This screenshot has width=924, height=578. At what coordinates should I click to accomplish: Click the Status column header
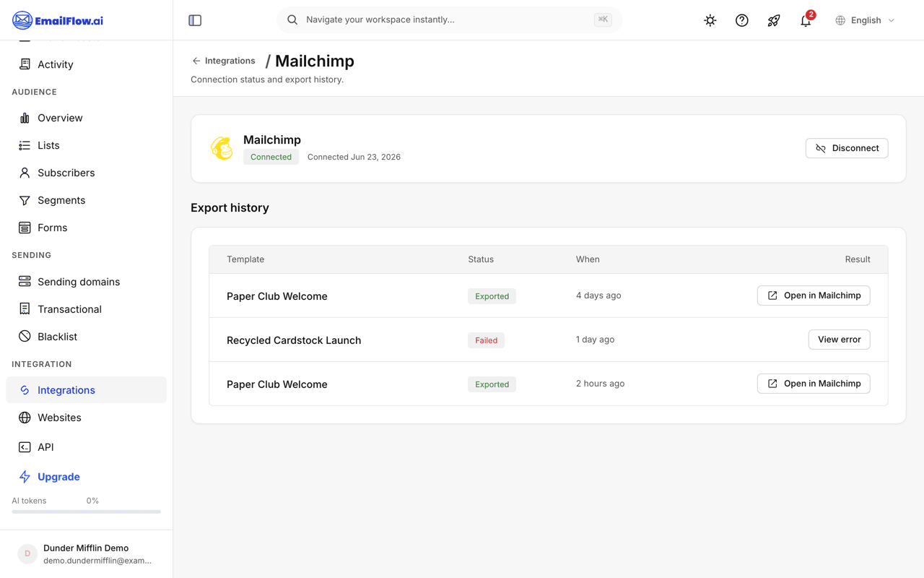481,259
